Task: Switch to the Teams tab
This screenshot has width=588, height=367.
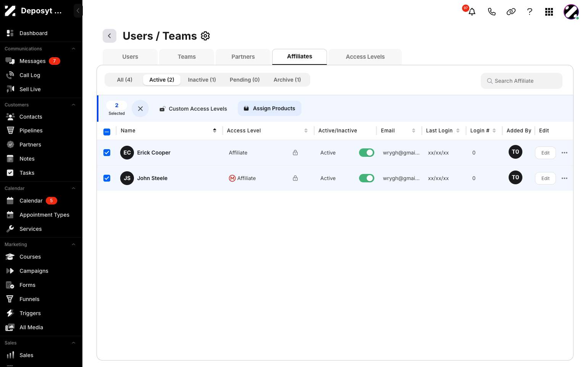Action: click(187, 57)
